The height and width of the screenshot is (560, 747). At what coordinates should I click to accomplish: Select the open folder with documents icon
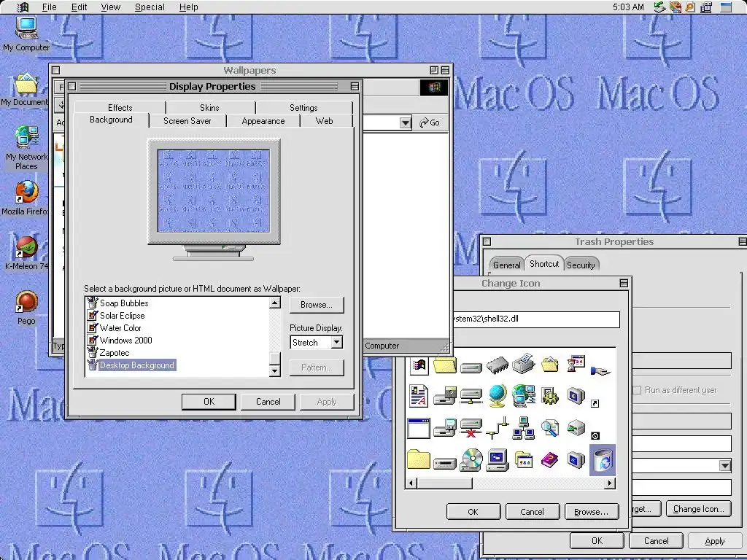549,365
